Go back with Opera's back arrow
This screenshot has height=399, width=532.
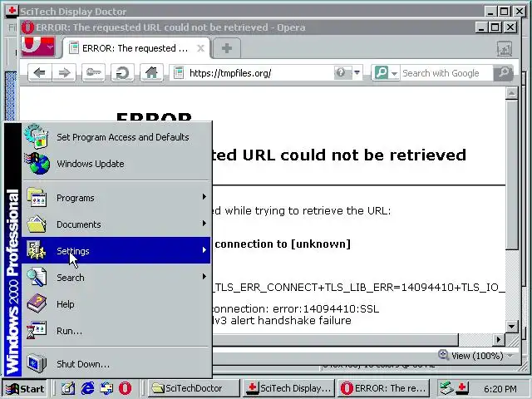pos(40,72)
